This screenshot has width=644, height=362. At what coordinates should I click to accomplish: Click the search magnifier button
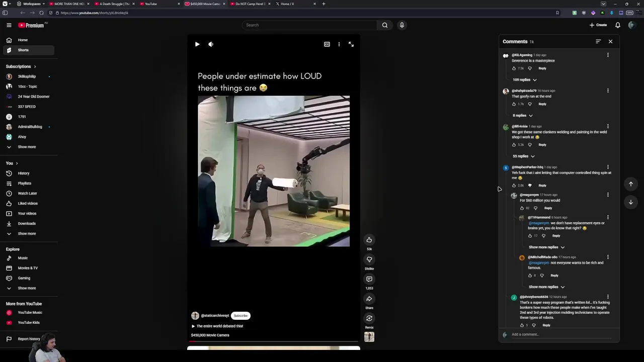point(385,25)
